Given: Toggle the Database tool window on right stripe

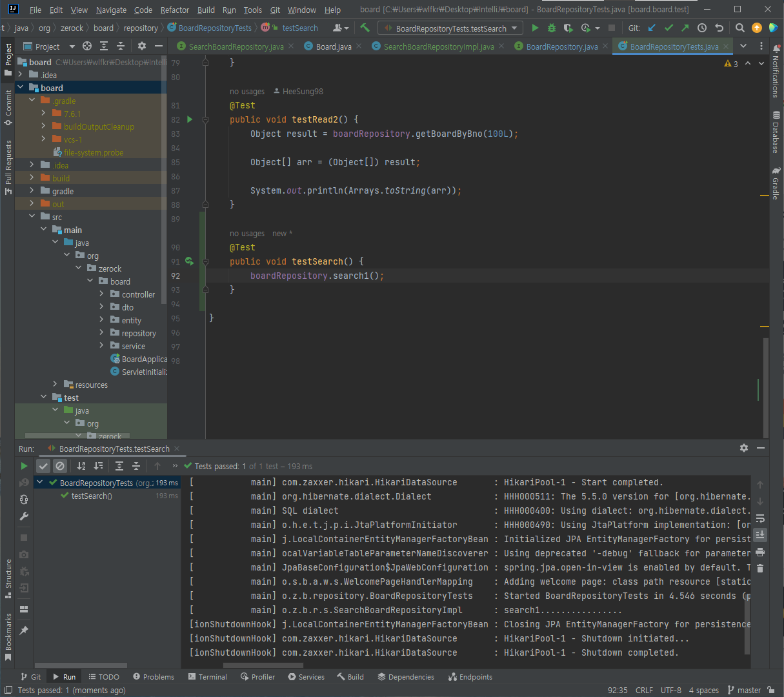Looking at the screenshot, I should [x=776, y=132].
